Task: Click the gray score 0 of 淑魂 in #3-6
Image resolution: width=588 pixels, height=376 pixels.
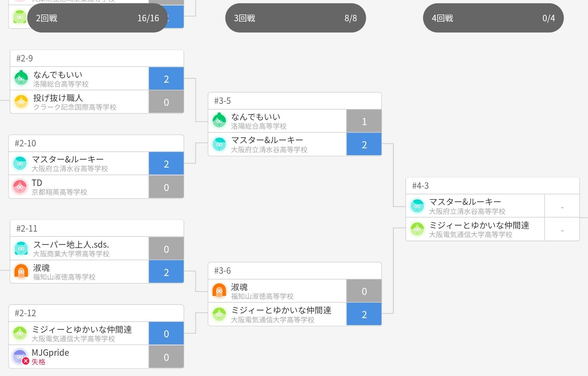Action: click(364, 291)
